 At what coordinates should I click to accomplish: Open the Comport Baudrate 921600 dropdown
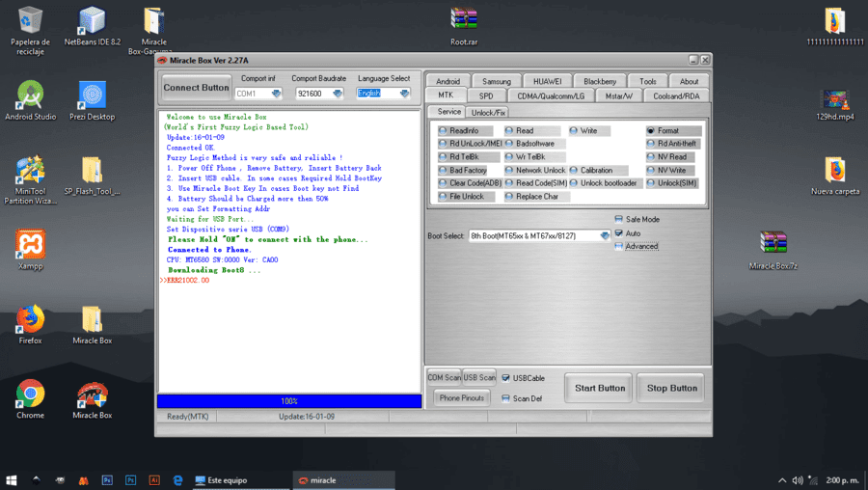337,94
